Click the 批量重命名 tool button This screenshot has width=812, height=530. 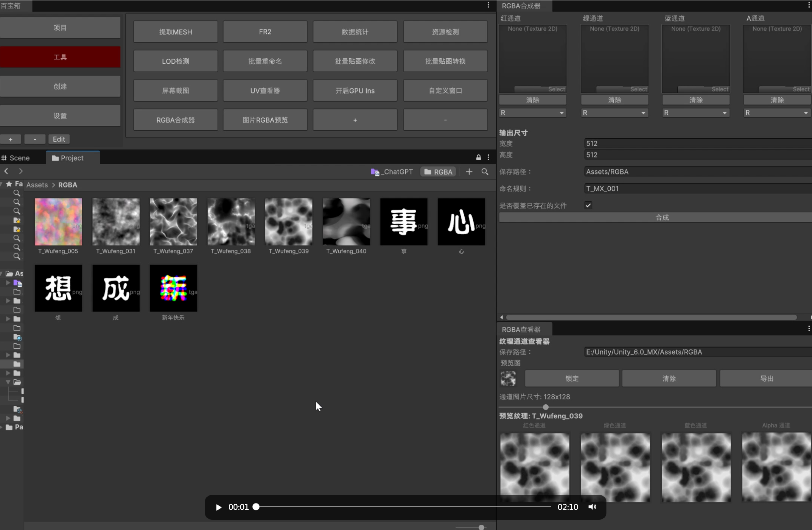click(x=265, y=61)
